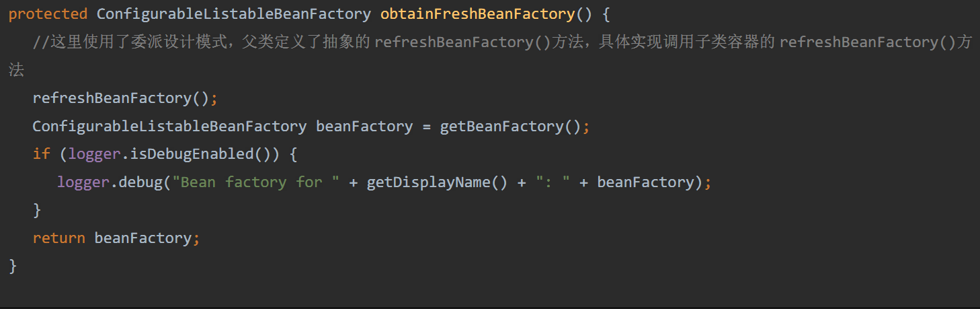Click the getBeanFactory() call
Image resolution: width=980 pixels, height=309 pixels.
tap(510, 127)
